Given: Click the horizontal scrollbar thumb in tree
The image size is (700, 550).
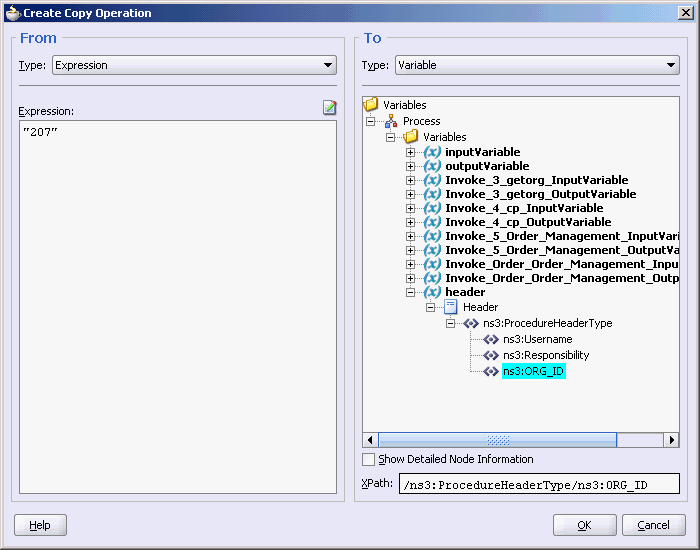Looking at the screenshot, I should click(x=498, y=440).
